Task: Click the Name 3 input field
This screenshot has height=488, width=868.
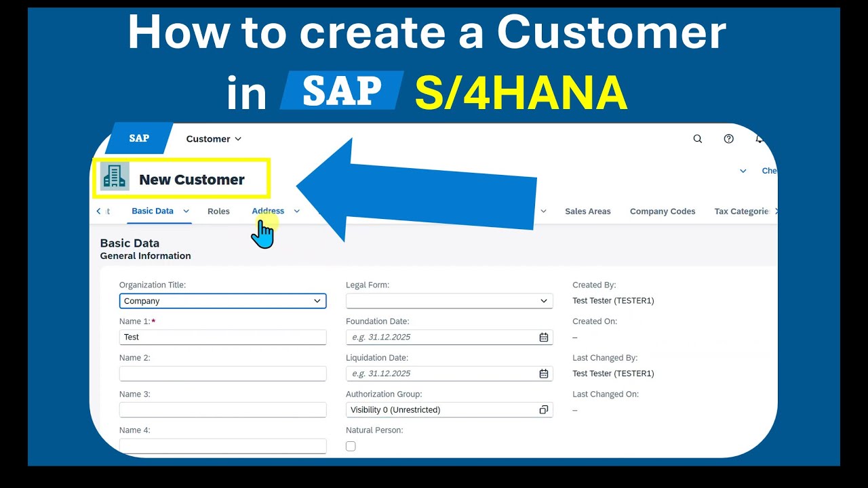Action: click(x=222, y=409)
